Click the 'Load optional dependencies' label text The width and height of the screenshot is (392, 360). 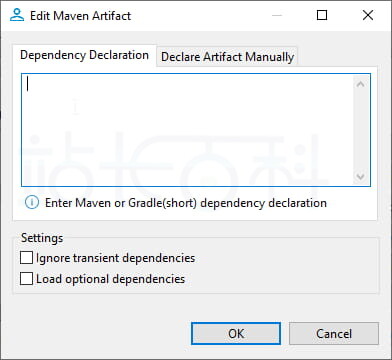coord(110,279)
